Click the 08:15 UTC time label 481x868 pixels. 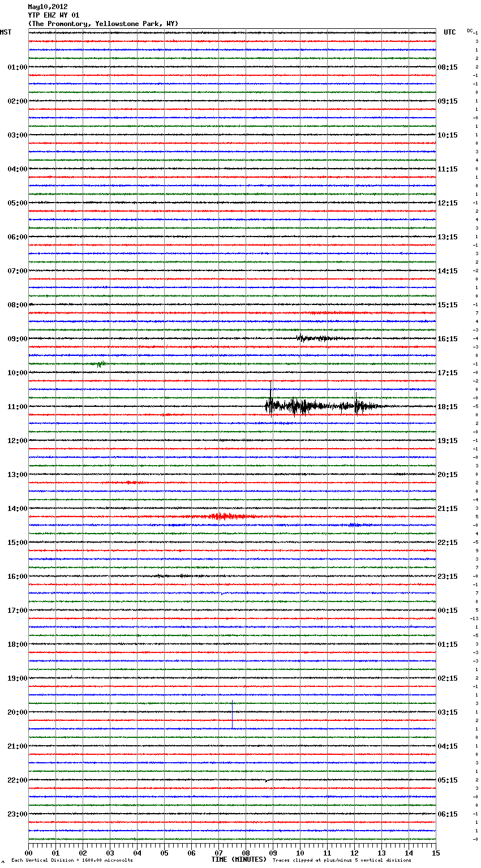[448, 67]
